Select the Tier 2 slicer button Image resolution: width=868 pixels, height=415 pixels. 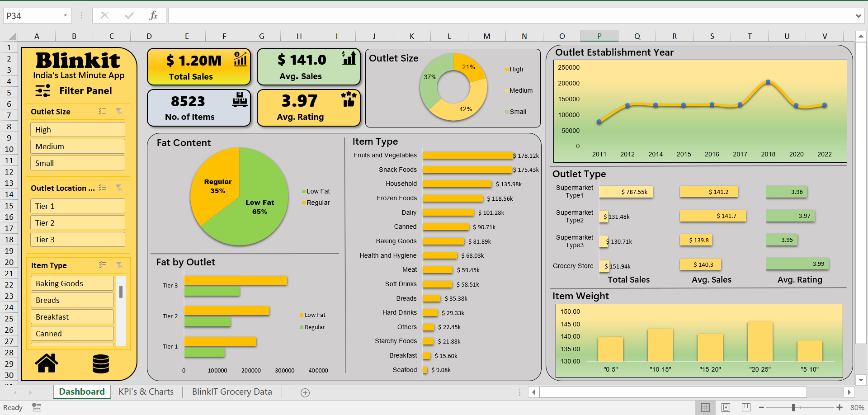tap(78, 223)
